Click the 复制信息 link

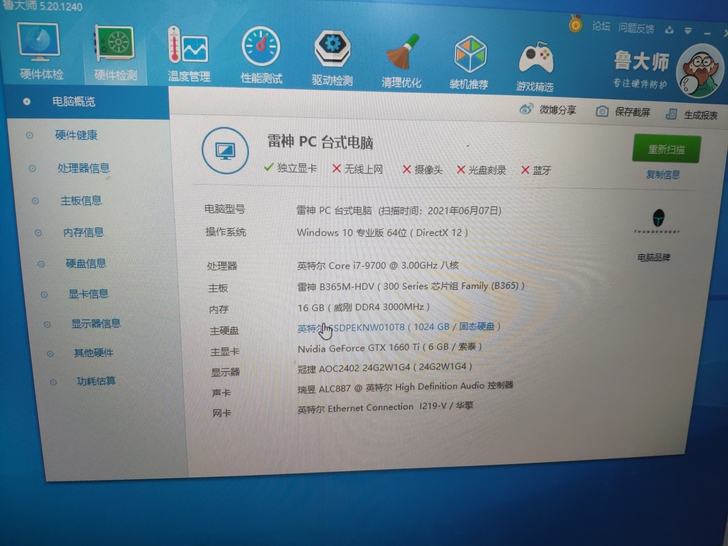click(x=663, y=175)
